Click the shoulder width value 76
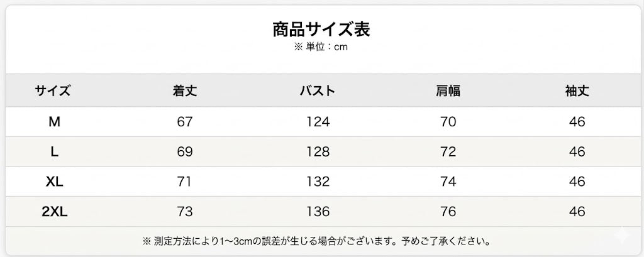The width and height of the screenshot is (644, 257). [448, 212]
